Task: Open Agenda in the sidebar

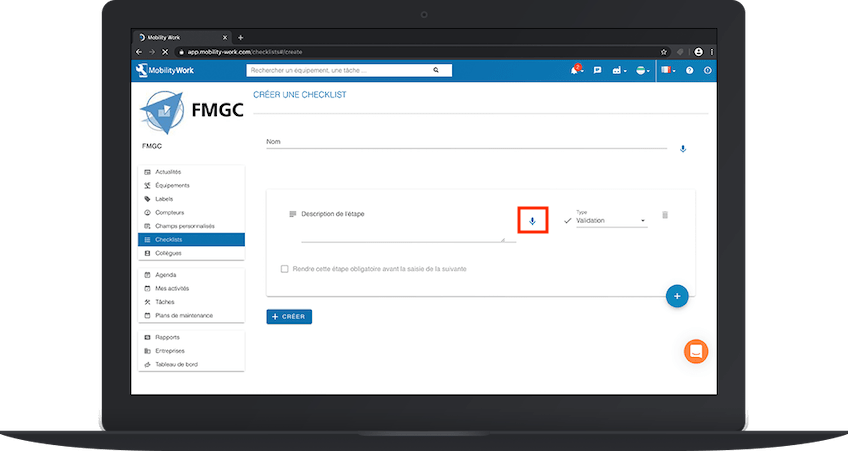Action: (x=191, y=275)
